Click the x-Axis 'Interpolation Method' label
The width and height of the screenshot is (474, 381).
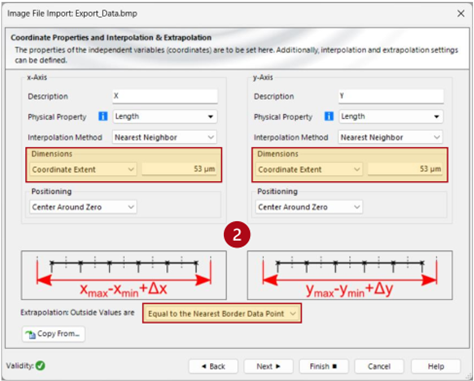[x=65, y=137]
